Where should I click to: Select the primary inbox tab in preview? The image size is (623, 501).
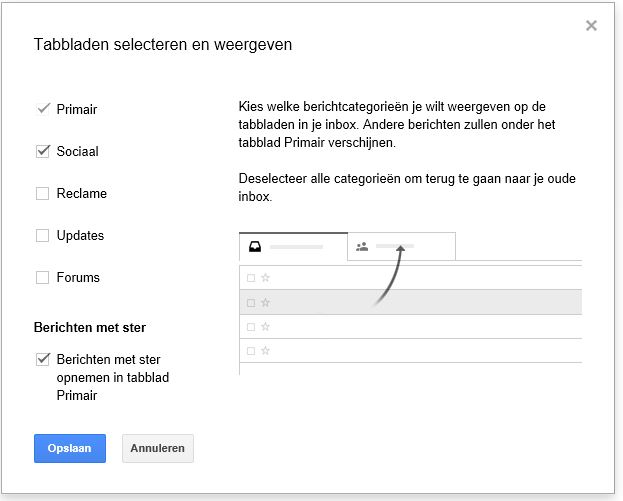pyautogui.click(x=294, y=247)
